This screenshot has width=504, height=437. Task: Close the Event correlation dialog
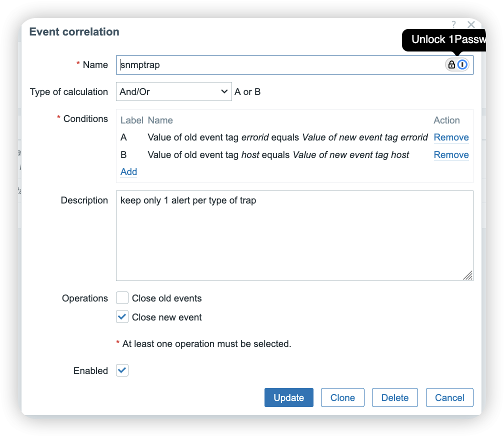coord(471,24)
